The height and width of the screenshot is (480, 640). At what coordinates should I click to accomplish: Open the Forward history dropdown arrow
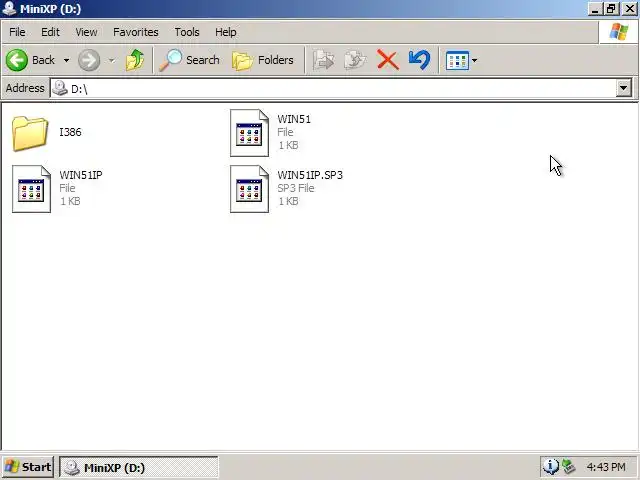coord(111,60)
